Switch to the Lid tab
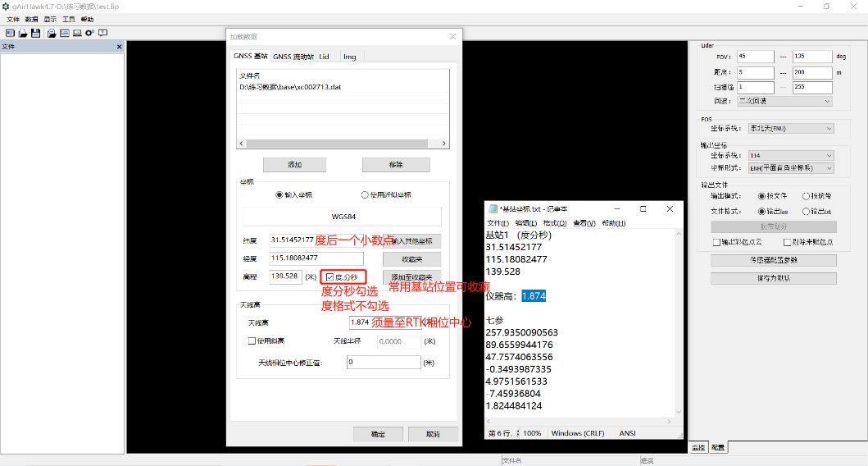 click(x=325, y=57)
